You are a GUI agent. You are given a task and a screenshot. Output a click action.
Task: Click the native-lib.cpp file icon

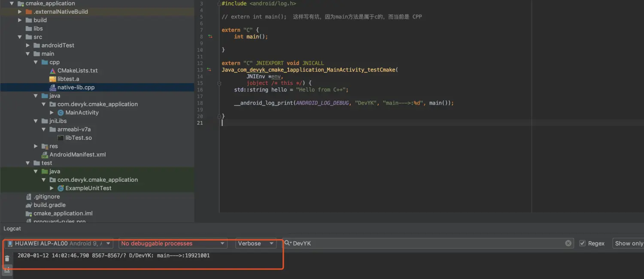click(x=52, y=87)
